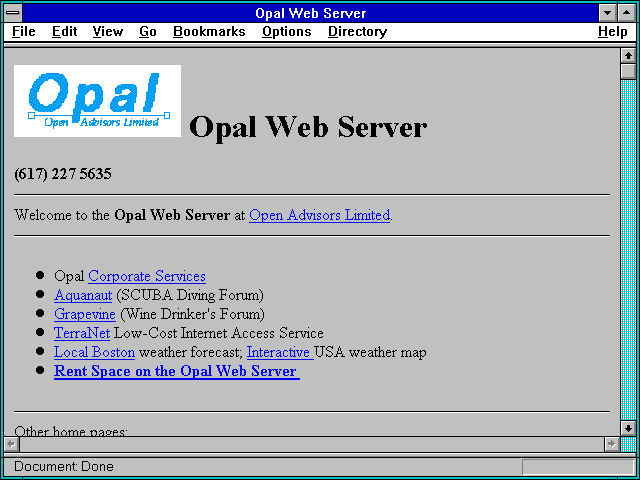
Task: Open the Directory menu
Action: point(357,32)
